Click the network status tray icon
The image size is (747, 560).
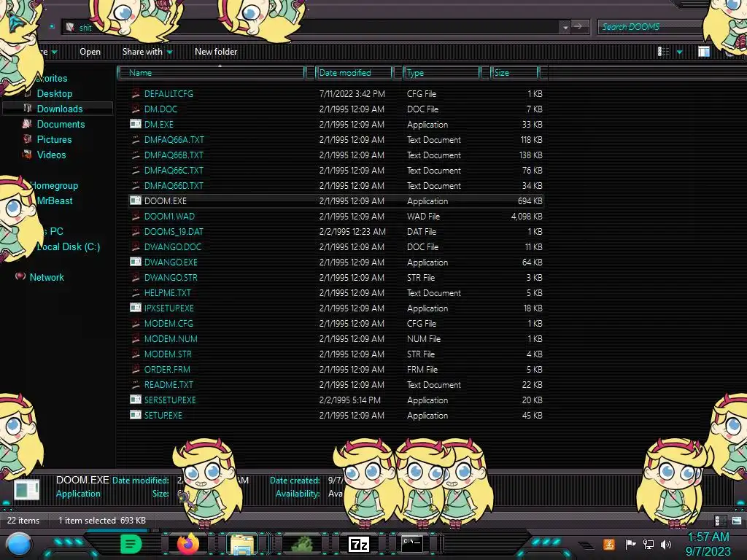pyautogui.click(x=649, y=544)
